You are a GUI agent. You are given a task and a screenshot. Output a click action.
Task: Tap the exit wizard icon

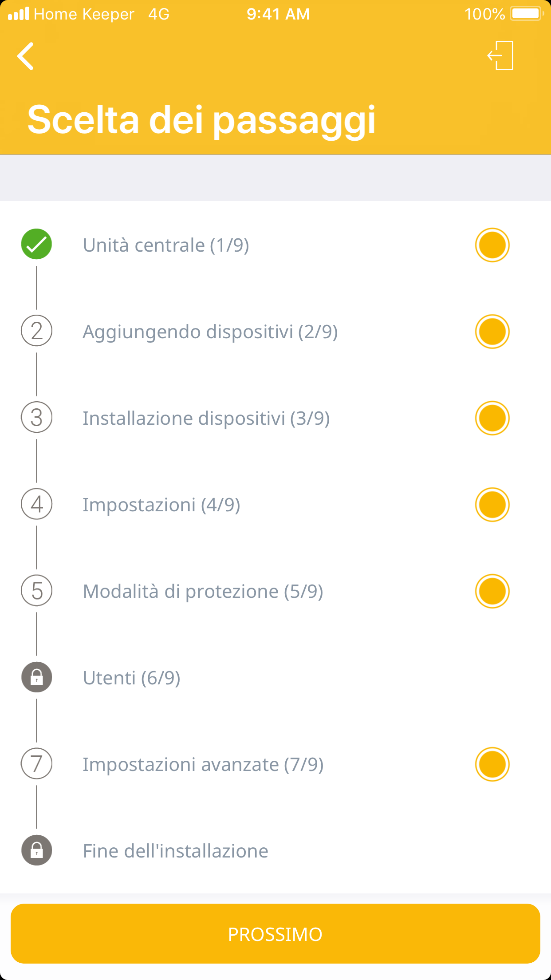pyautogui.click(x=500, y=55)
